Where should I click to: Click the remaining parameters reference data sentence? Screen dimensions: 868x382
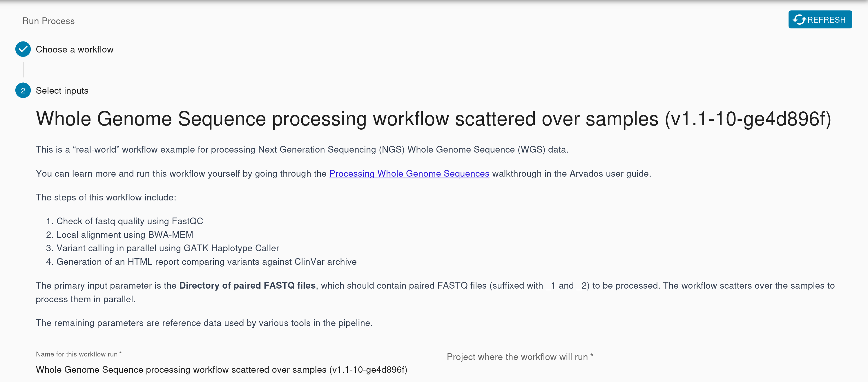click(x=204, y=323)
